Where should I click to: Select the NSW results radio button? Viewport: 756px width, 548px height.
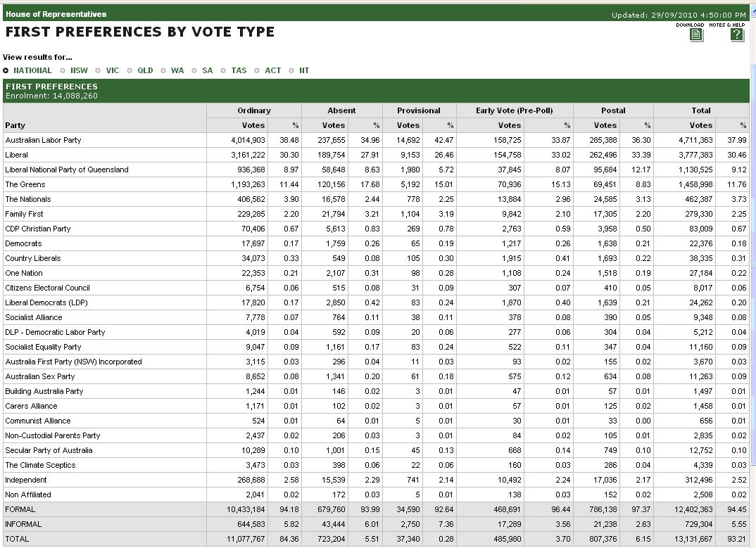[x=63, y=70]
